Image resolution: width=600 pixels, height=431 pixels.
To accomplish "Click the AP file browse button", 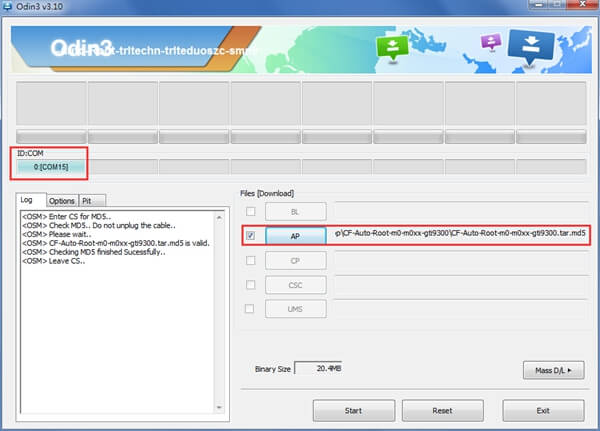I will (x=295, y=236).
